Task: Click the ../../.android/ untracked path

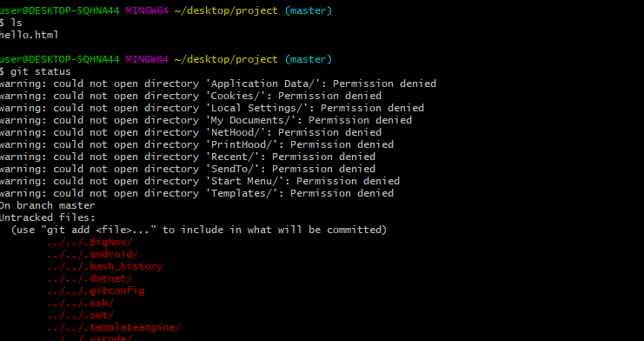Action: point(93,255)
